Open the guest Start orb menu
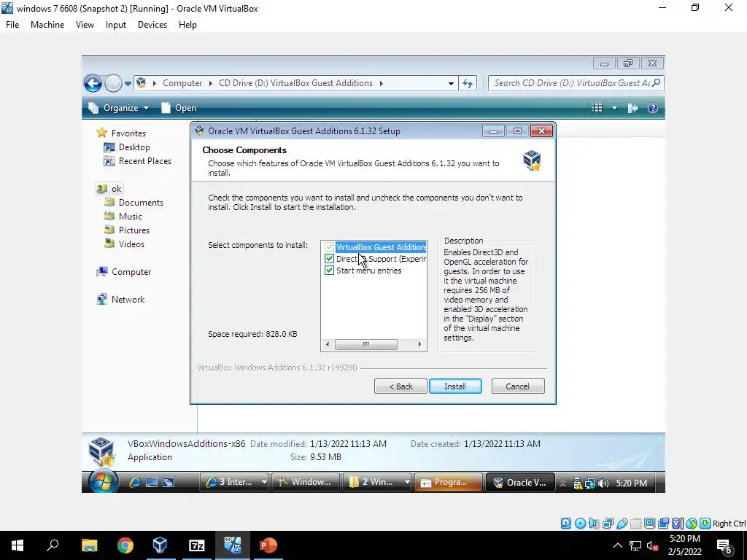This screenshot has width=747, height=560. pos(103,482)
